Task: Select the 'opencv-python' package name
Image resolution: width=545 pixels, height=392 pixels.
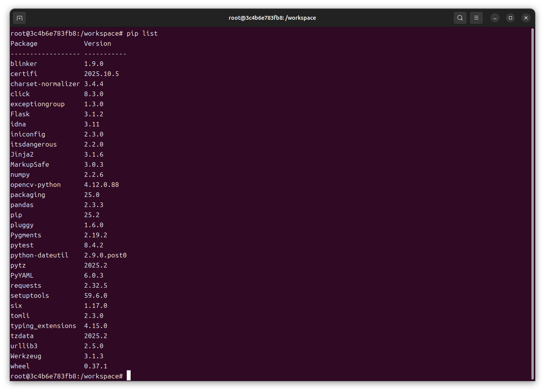Action: click(x=36, y=185)
